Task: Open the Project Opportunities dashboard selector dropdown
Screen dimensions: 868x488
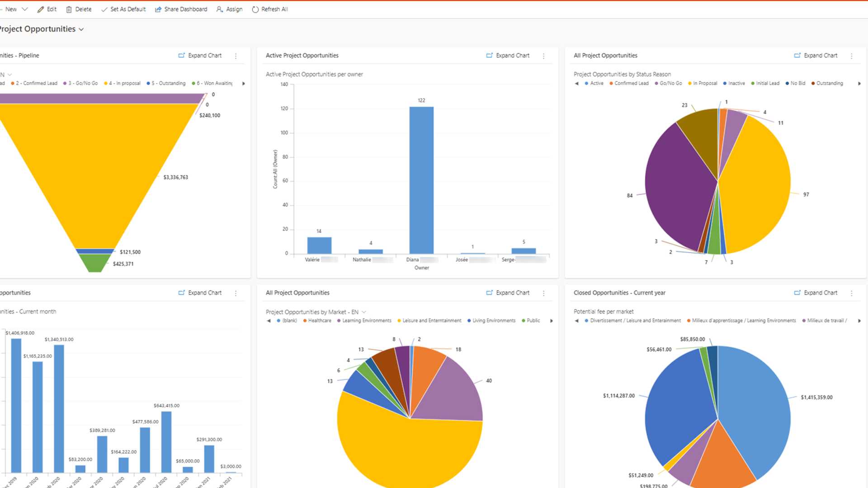Action: point(81,29)
